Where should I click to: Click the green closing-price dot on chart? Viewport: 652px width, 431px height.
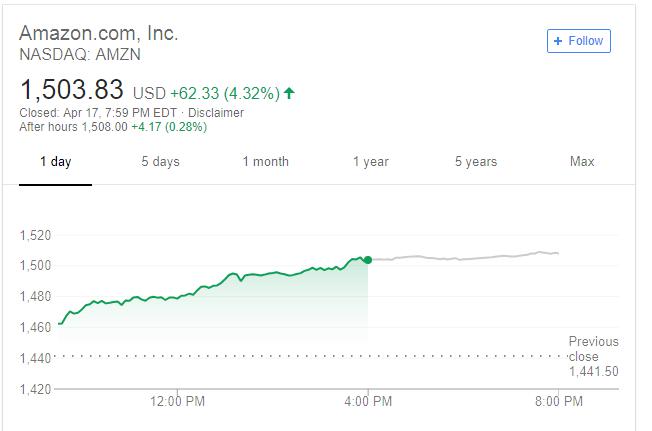coord(368,260)
